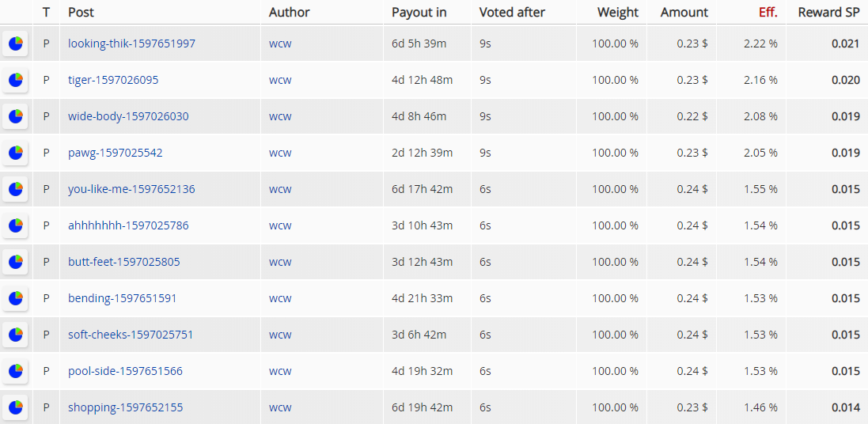The height and width of the screenshot is (424, 868).
Task: Sort table by Eff. column header
Action: point(768,12)
